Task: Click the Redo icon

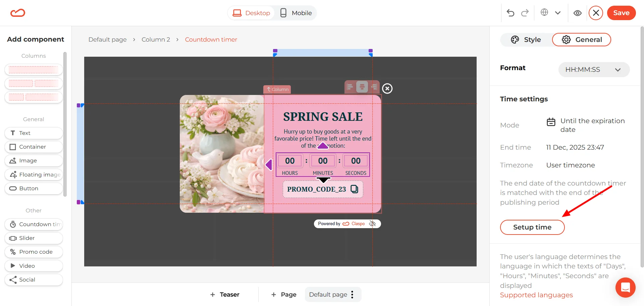Action: (525, 13)
